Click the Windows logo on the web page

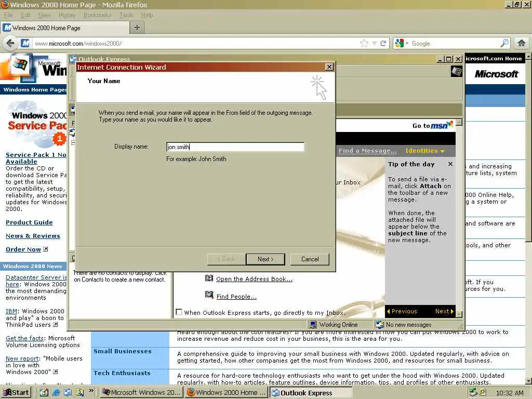click(x=20, y=64)
